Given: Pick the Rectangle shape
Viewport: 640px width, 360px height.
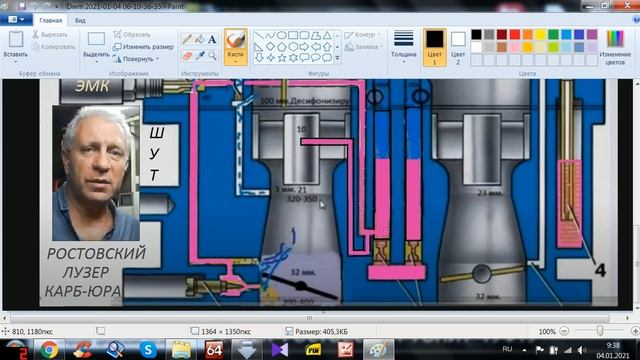Looking at the screenshot, I should (293, 36).
